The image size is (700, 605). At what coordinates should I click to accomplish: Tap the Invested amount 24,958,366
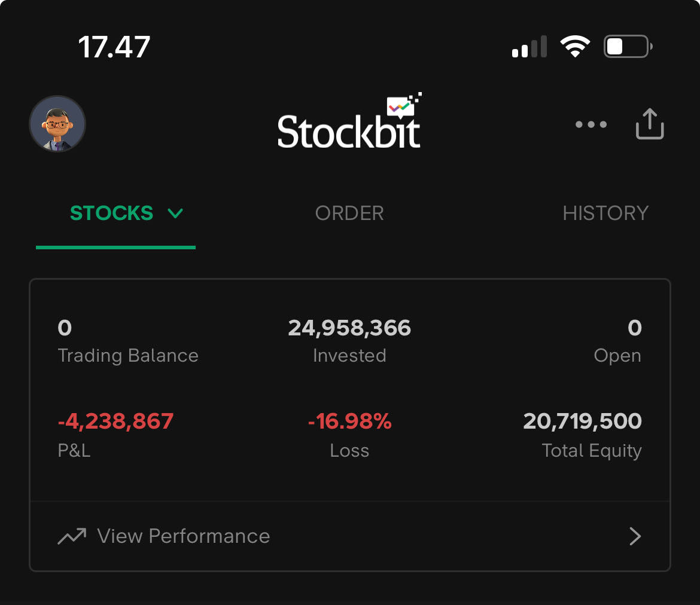point(349,328)
